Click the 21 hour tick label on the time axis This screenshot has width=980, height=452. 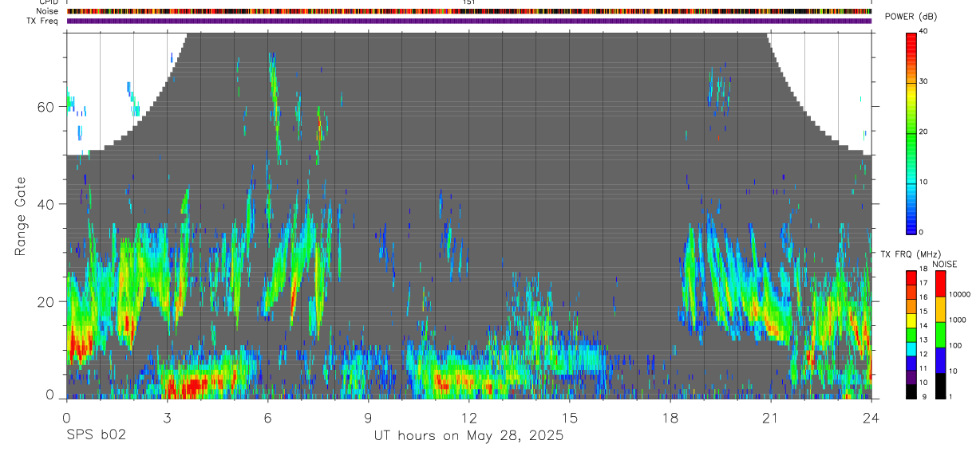770,416
